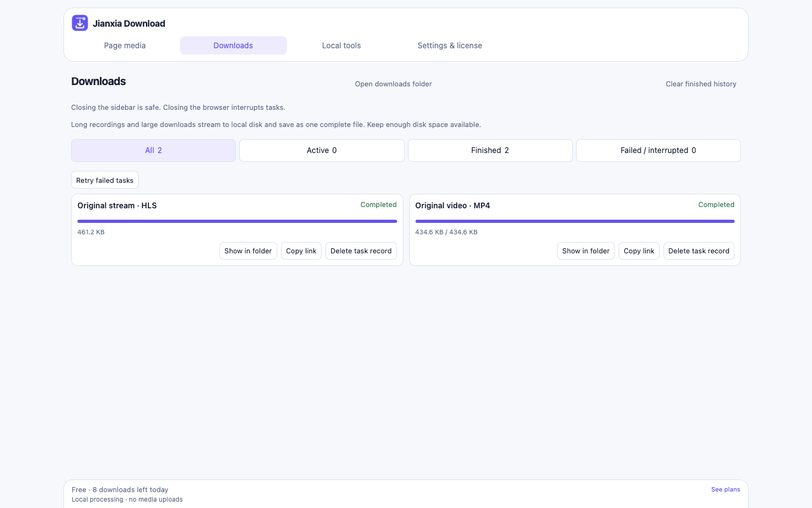Filter by Finished 2 tasks
Viewport: 812px width, 508px height.
[x=490, y=150]
